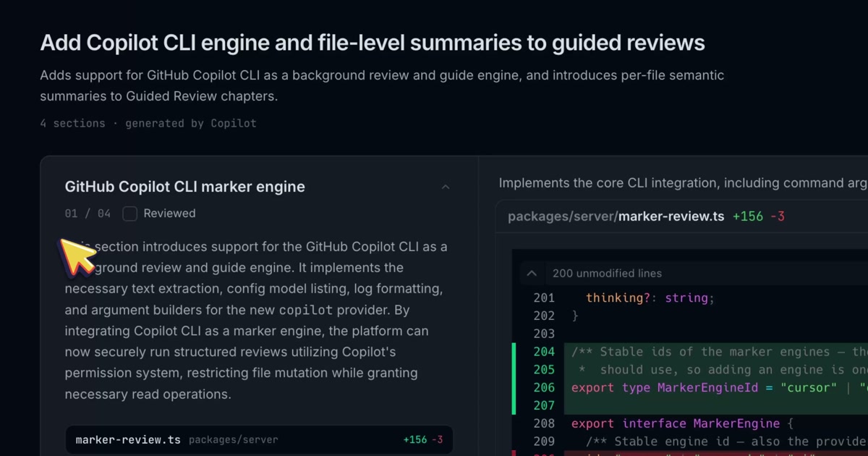Screen dimensions: 868x456
Task: Select the page title about Copilot CLI engine
Action: (x=373, y=43)
